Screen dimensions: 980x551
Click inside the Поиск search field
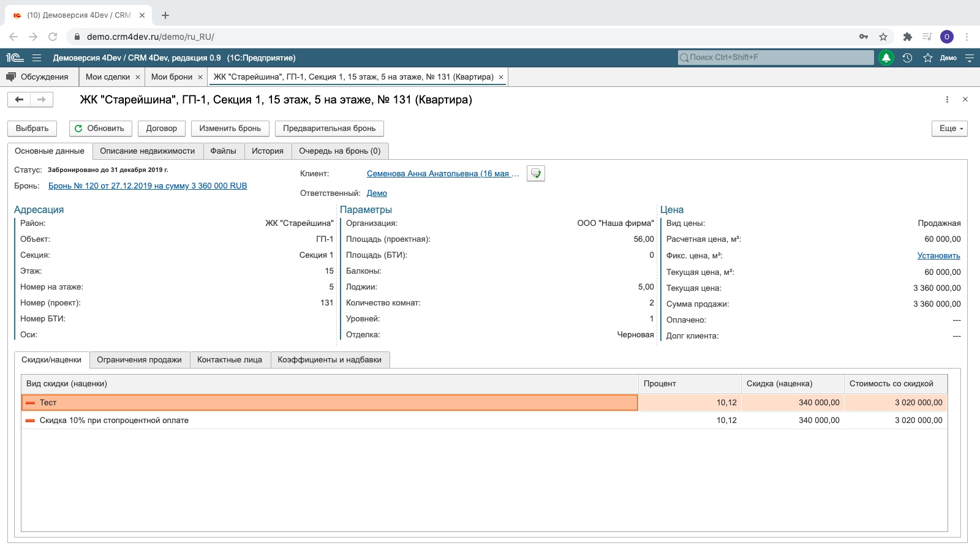(x=766, y=58)
